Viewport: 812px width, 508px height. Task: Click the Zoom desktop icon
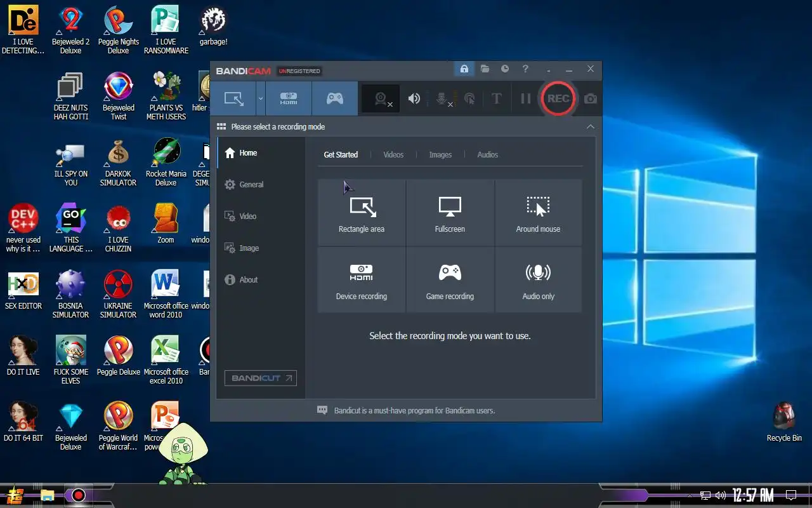click(166, 224)
